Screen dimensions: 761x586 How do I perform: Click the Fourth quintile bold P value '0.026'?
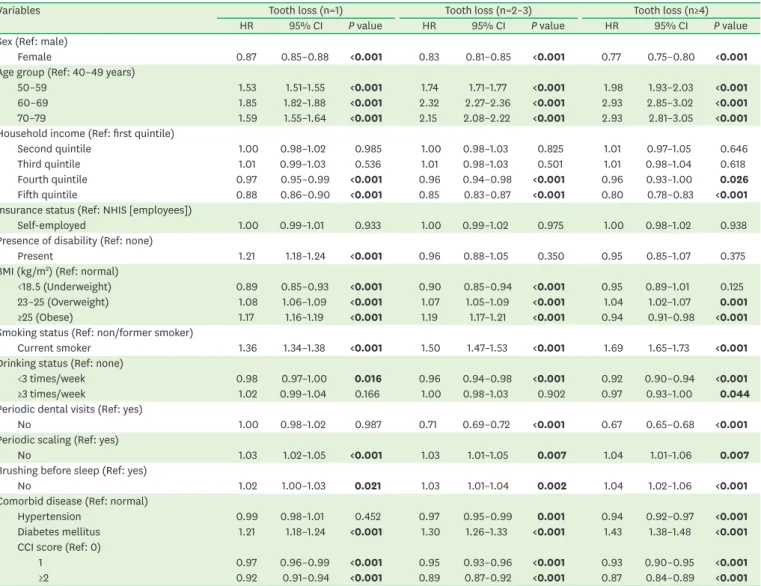(x=734, y=179)
